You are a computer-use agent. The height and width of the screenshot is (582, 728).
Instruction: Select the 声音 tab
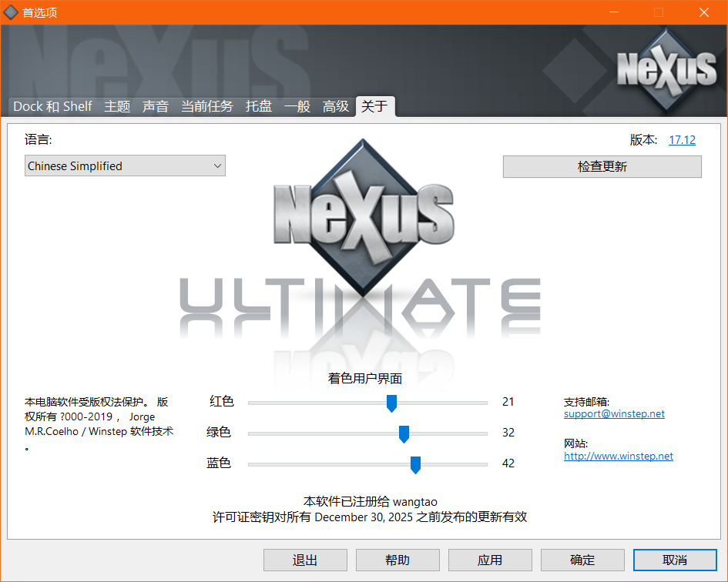pyautogui.click(x=156, y=107)
